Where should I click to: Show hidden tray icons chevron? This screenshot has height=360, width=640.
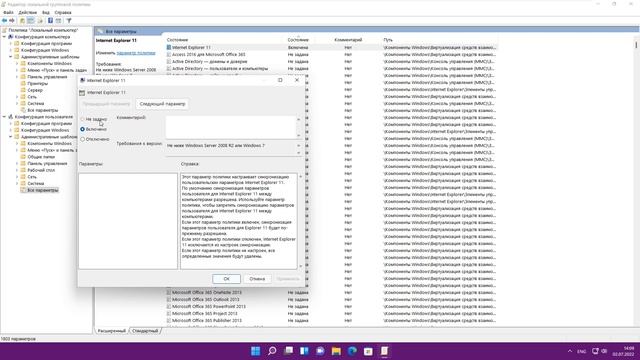570,351
